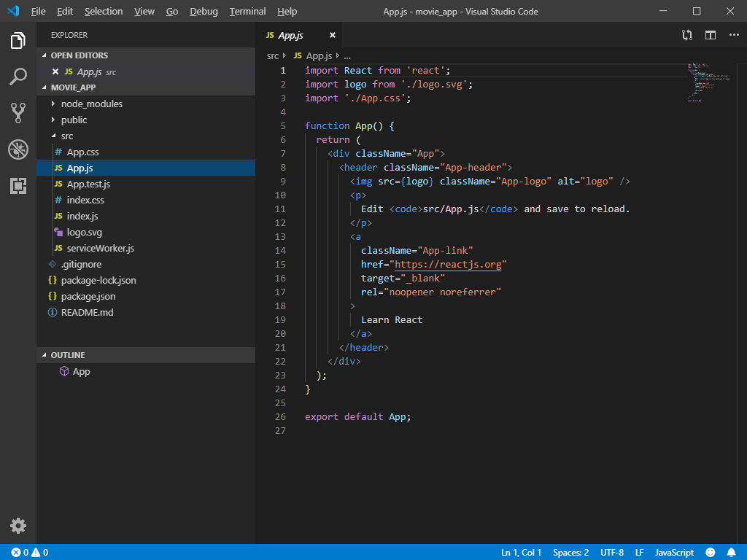Open the Explorer view in activity bar
This screenshot has width=747, height=560.
coord(18,41)
